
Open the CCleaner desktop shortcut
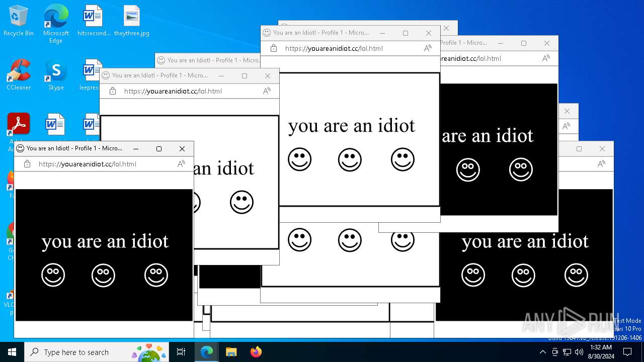pos(19,75)
